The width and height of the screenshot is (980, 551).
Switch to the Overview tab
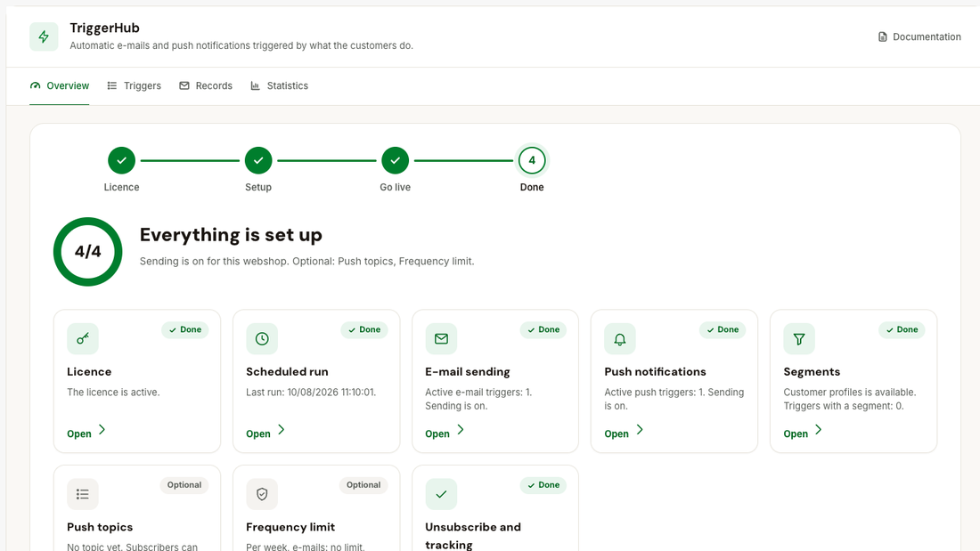60,85
